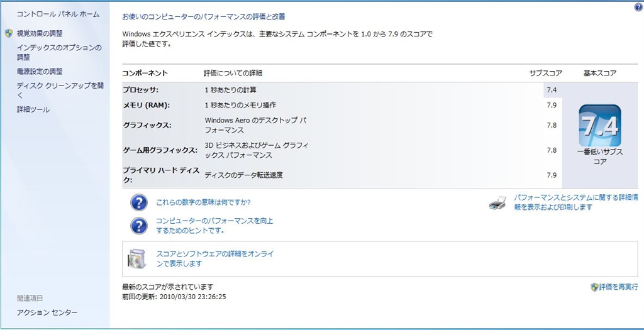644x330 pixels.
Task: Click the ゲーム用グラフィックス subscore 7.8
Action: [552, 150]
